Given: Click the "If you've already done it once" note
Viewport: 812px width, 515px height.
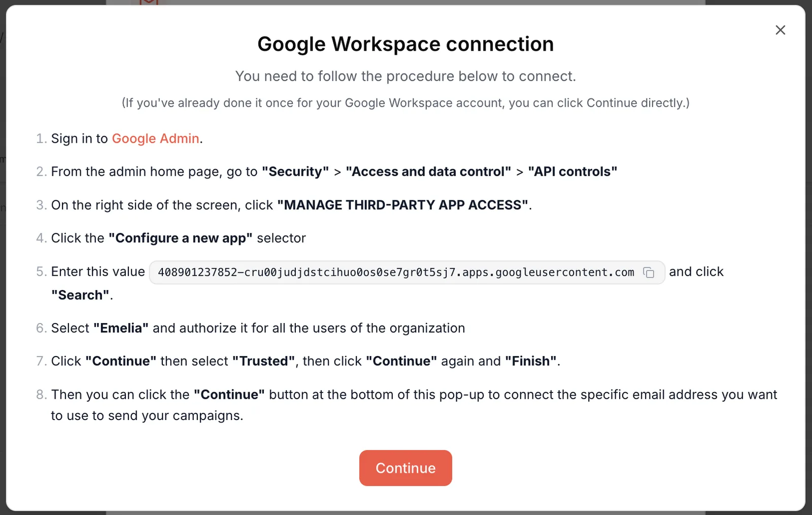Looking at the screenshot, I should 405,103.
